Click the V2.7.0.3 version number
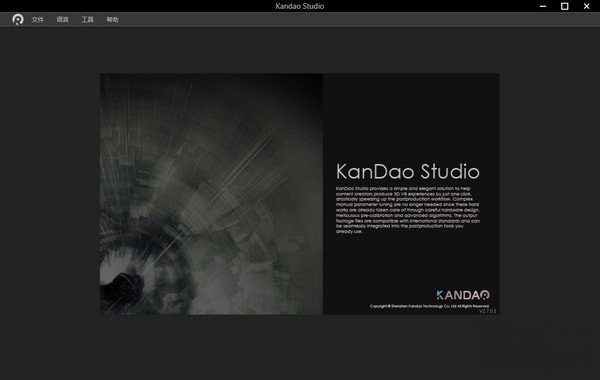The width and height of the screenshot is (600, 380). pos(488,311)
